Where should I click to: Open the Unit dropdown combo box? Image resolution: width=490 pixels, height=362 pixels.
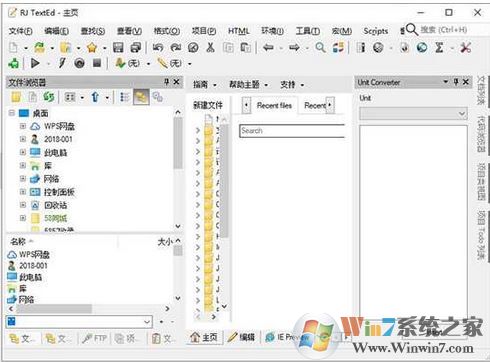point(413,114)
